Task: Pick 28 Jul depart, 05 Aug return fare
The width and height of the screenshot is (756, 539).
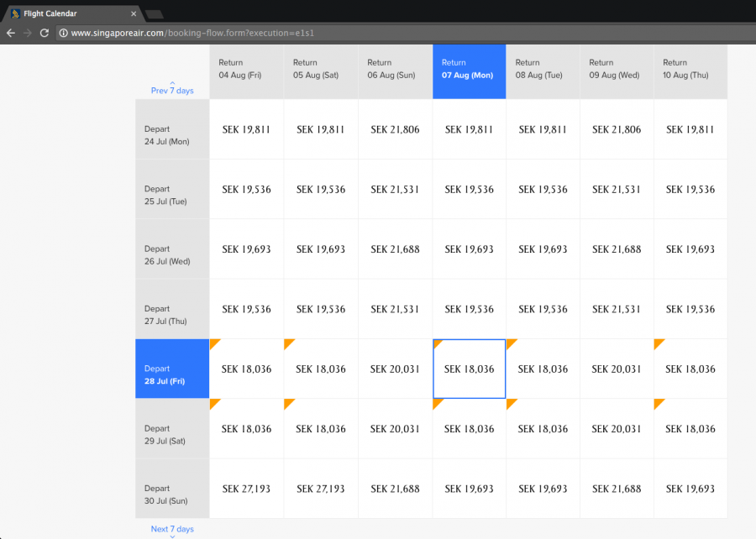Action: (x=321, y=369)
